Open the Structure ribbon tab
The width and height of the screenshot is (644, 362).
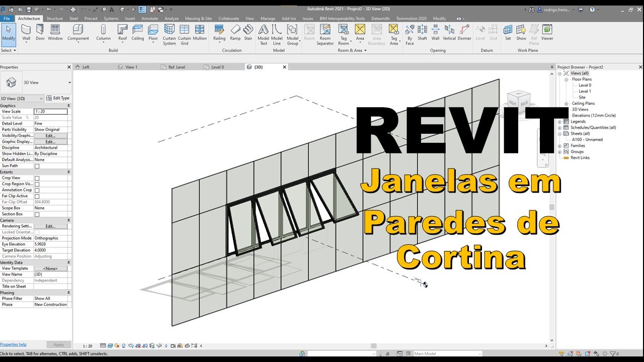[x=54, y=19]
